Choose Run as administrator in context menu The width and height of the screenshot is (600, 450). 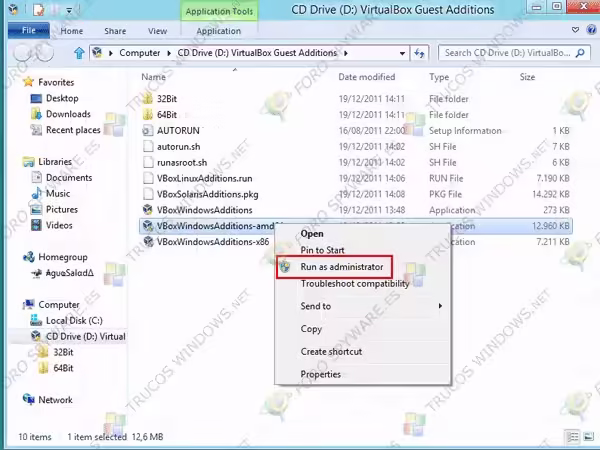click(x=342, y=267)
